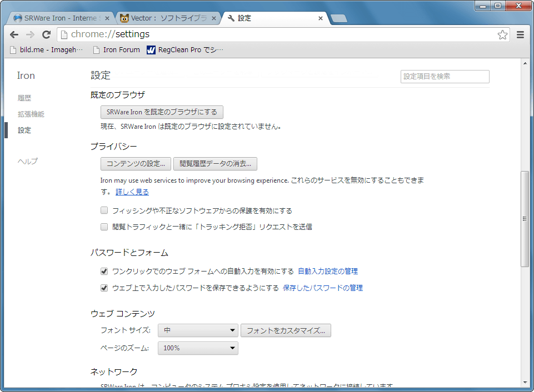
Task: Open the browser hamburger menu
Action: (x=520, y=34)
